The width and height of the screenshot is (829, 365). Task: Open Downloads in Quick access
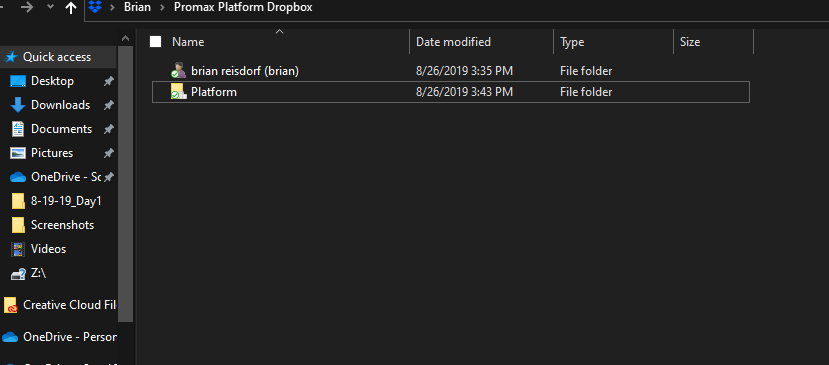pos(59,105)
